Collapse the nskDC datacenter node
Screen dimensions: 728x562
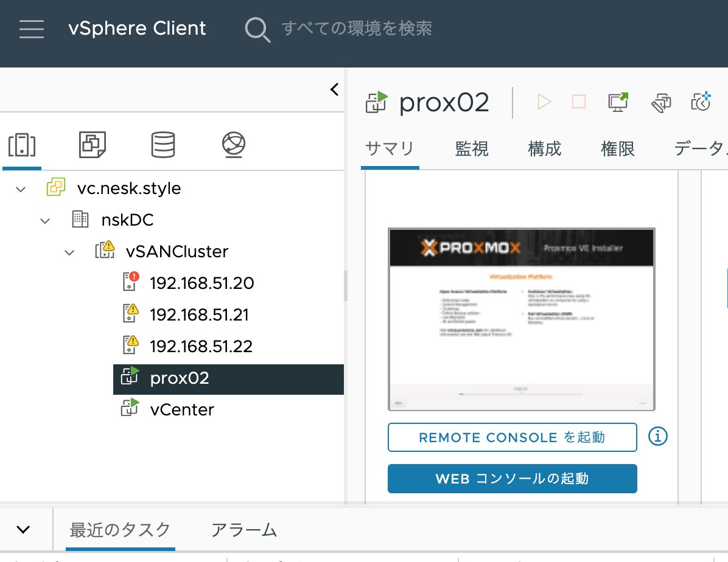click(x=45, y=221)
